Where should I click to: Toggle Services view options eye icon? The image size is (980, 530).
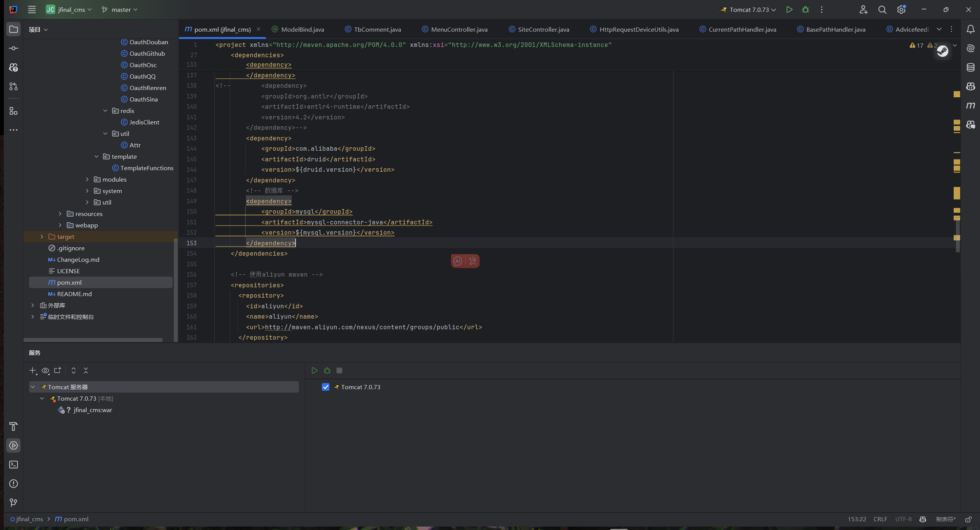[x=45, y=371]
